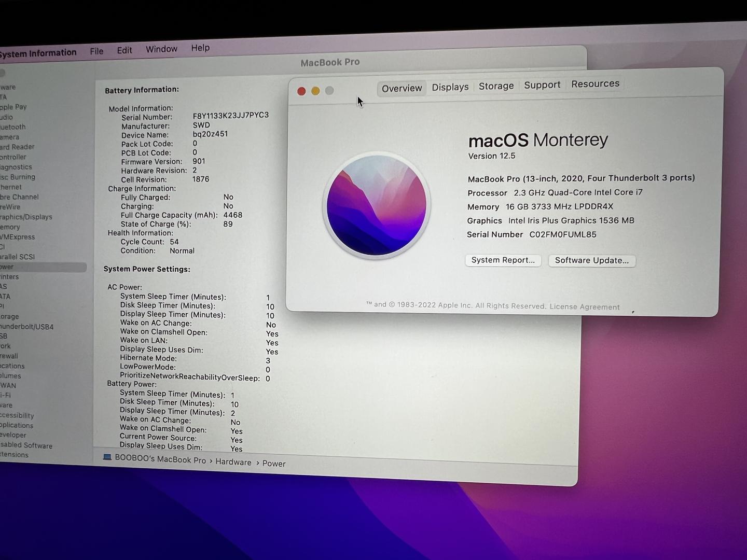The width and height of the screenshot is (747, 560).
Task: Click the Memory line 16 GB 3733 MHz
Action: [x=540, y=206]
